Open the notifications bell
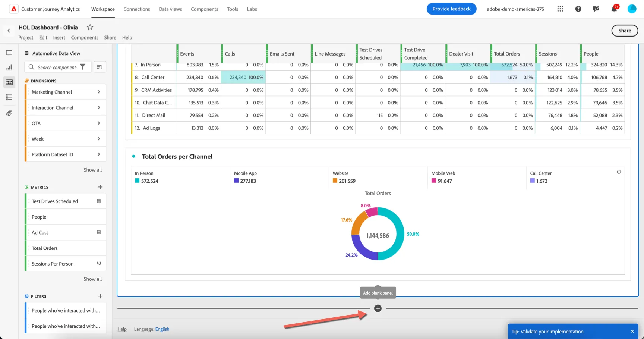Screen dimensions: 644x339 click(614, 9)
